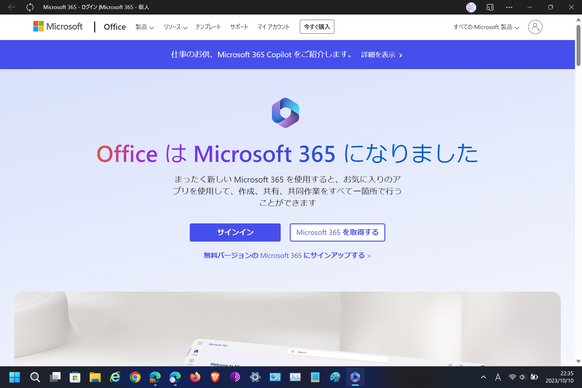Open the サポート nav item
Viewport: 582px width, 388px height.
239,27
